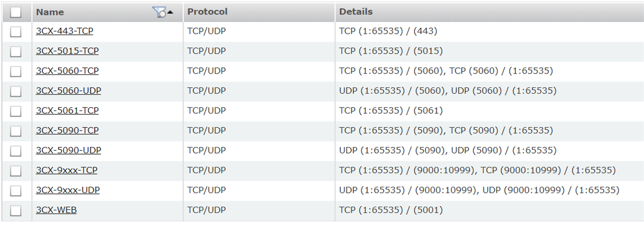Click the Details column header
Screen dimensions: 644x225
point(355,11)
